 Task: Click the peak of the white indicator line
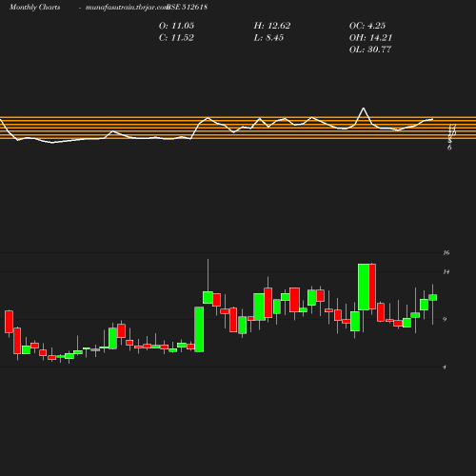(364, 109)
